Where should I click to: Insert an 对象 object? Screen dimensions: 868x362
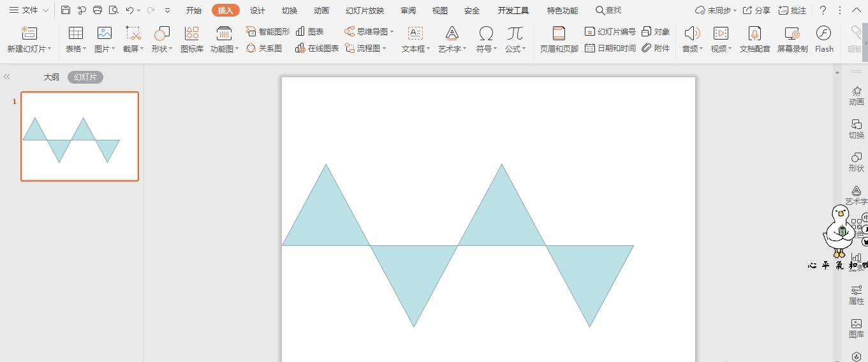(656, 31)
